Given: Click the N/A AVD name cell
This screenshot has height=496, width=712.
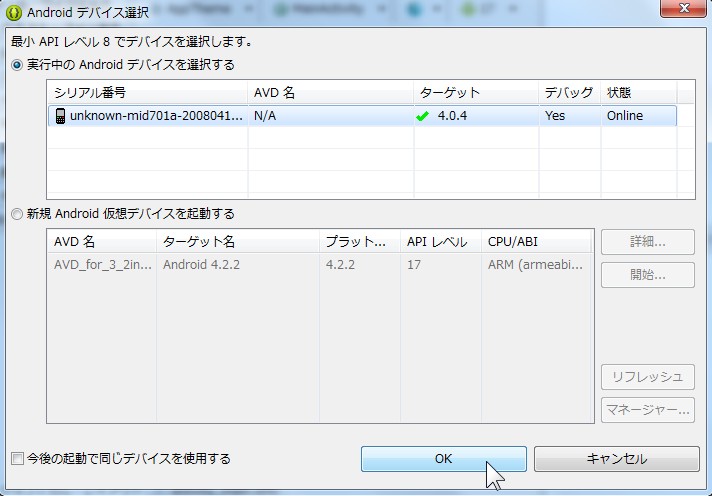Looking at the screenshot, I should (331, 116).
